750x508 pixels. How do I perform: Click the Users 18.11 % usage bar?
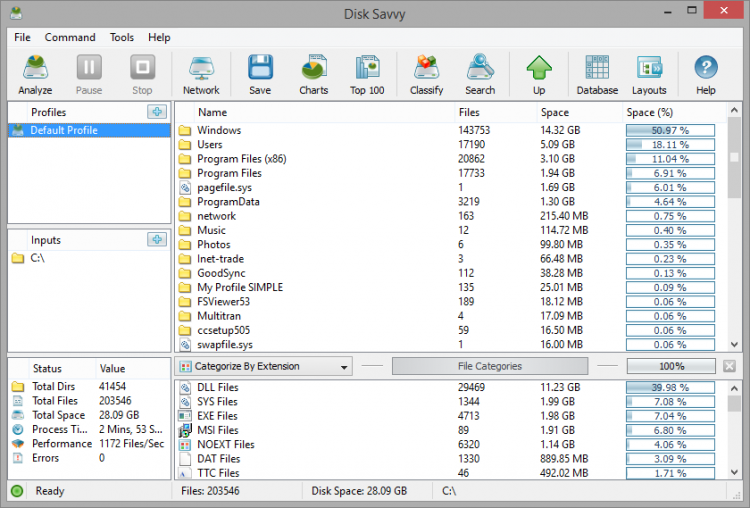670,144
